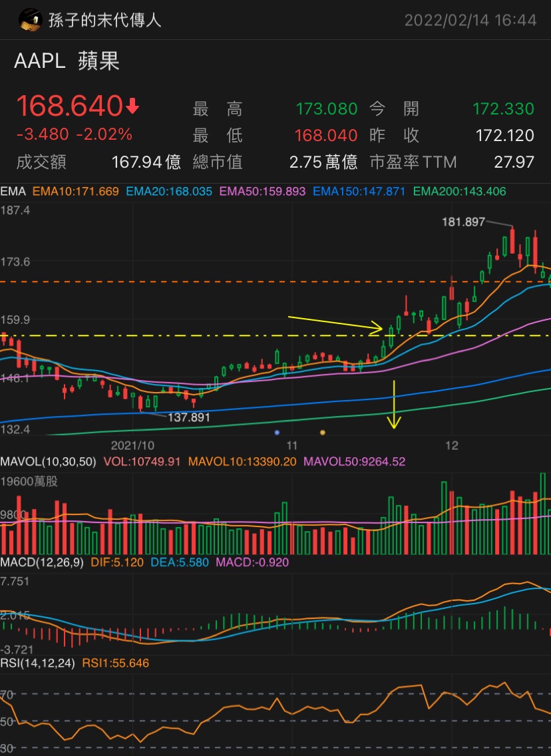This screenshot has height=756, width=551.
Task: Tap the blue event dot on chart
Action: point(277,433)
